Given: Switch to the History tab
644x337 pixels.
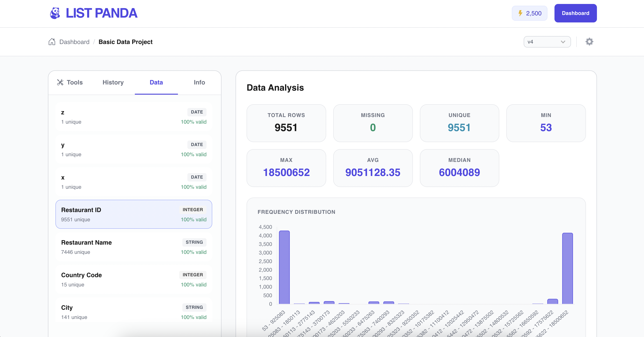Looking at the screenshot, I should [x=113, y=82].
